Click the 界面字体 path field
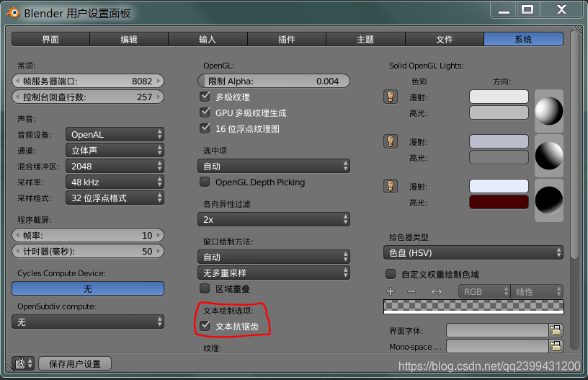The height and width of the screenshot is (380, 588). click(x=497, y=330)
